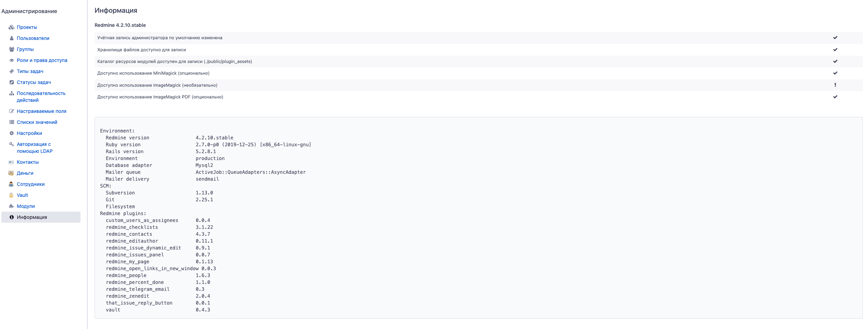The image size is (868, 329).
Task: Open the Проекты admin section
Action: [x=27, y=27]
